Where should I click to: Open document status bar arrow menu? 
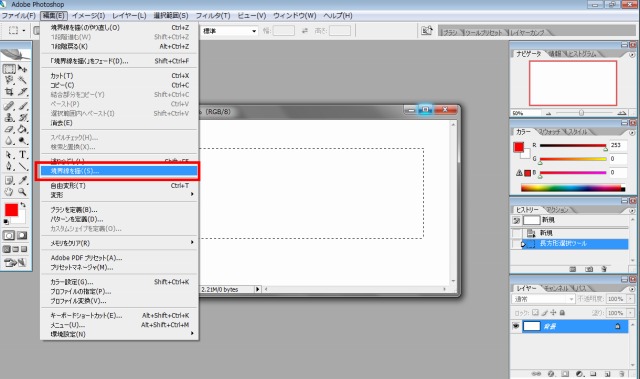[258, 289]
